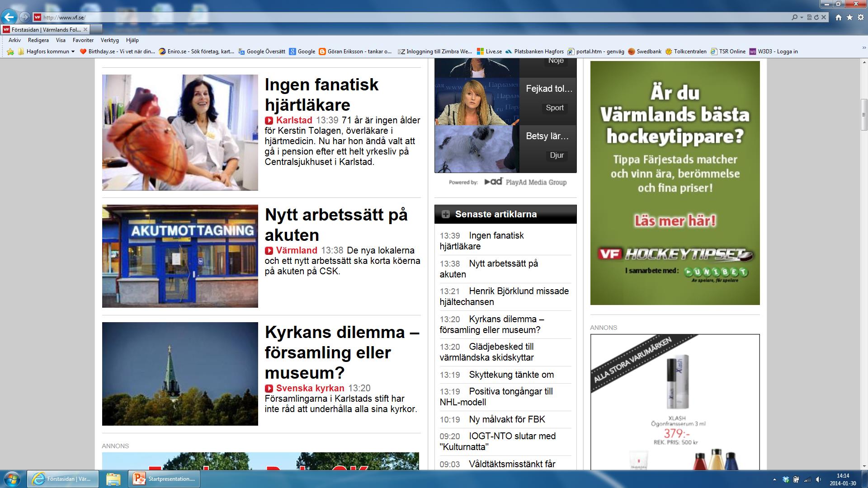
Task: Open the Hjälp menu
Action: (132, 40)
